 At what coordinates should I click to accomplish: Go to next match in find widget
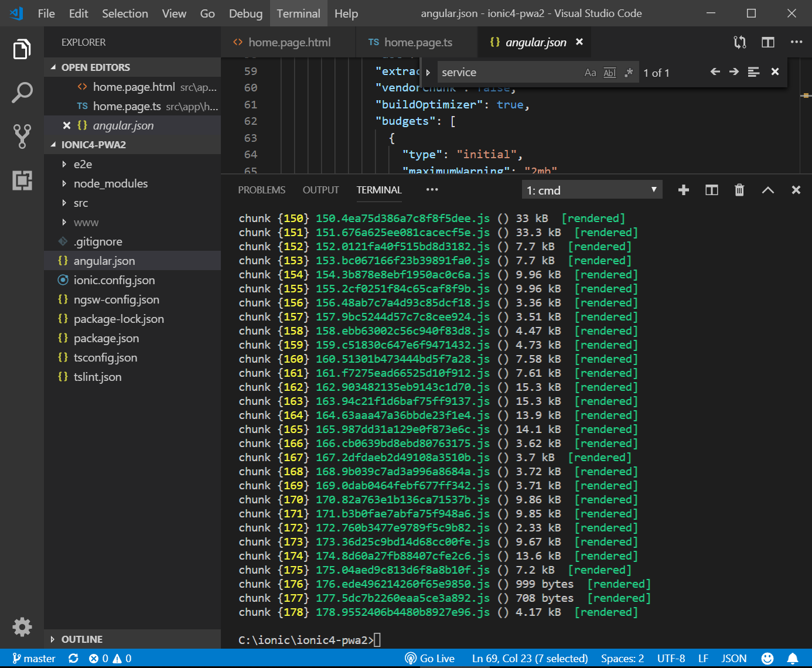point(734,72)
